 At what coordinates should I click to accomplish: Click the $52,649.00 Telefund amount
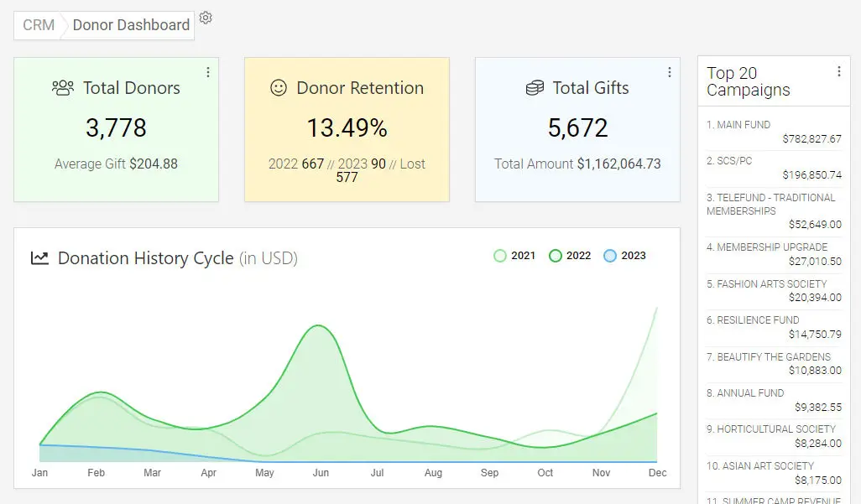816,225
